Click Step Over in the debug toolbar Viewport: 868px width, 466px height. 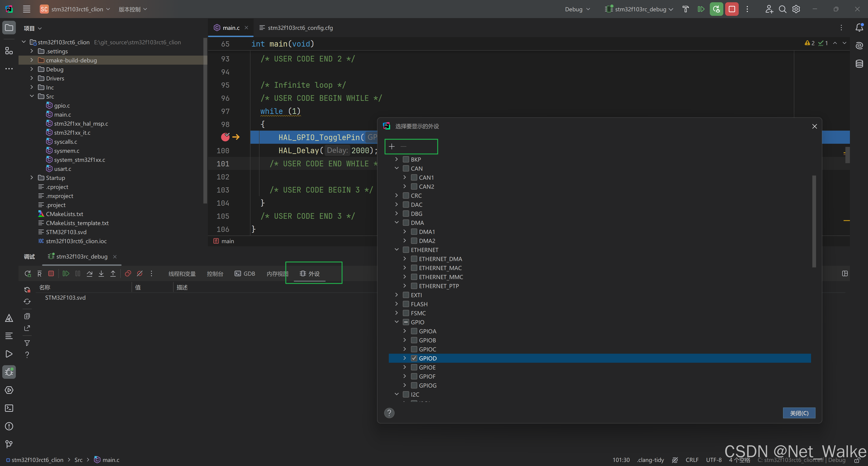(x=89, y=274)
